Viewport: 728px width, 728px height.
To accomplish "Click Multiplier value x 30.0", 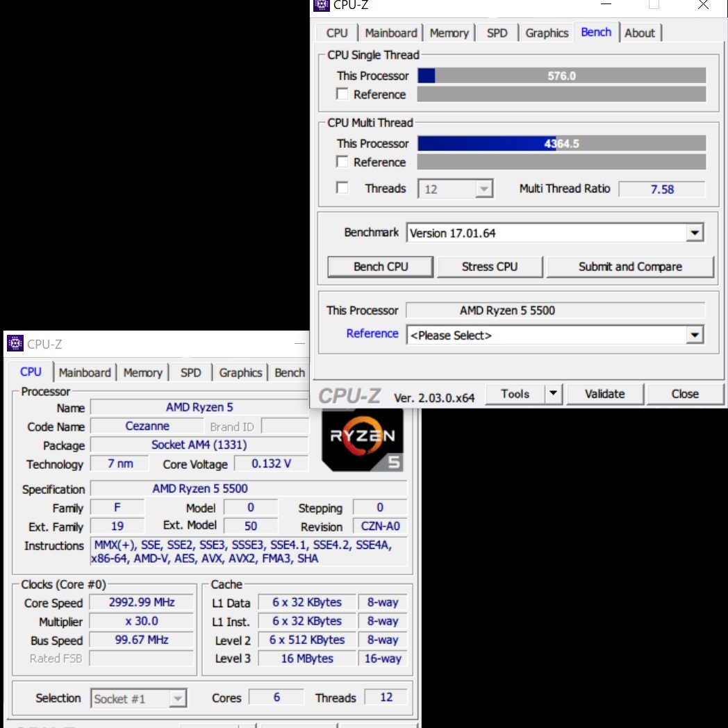I will tap(142, 621).
